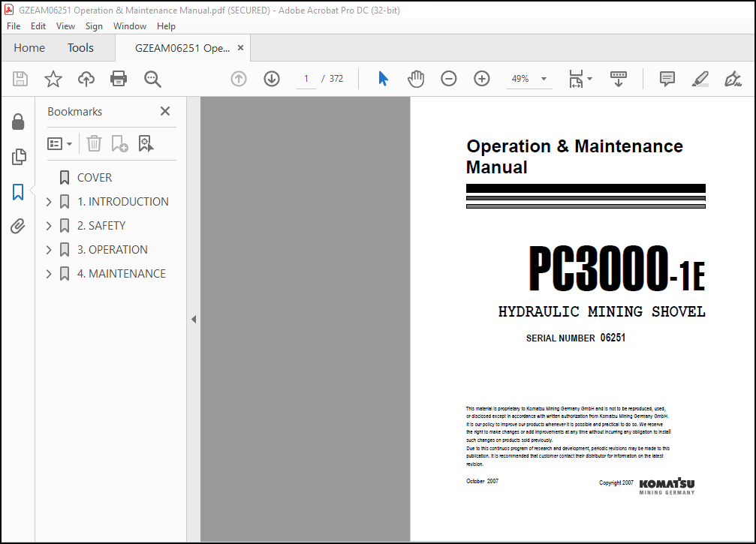
Task: Click the Komatsu Mining Germany logo
Action: [x=667, y=485]
